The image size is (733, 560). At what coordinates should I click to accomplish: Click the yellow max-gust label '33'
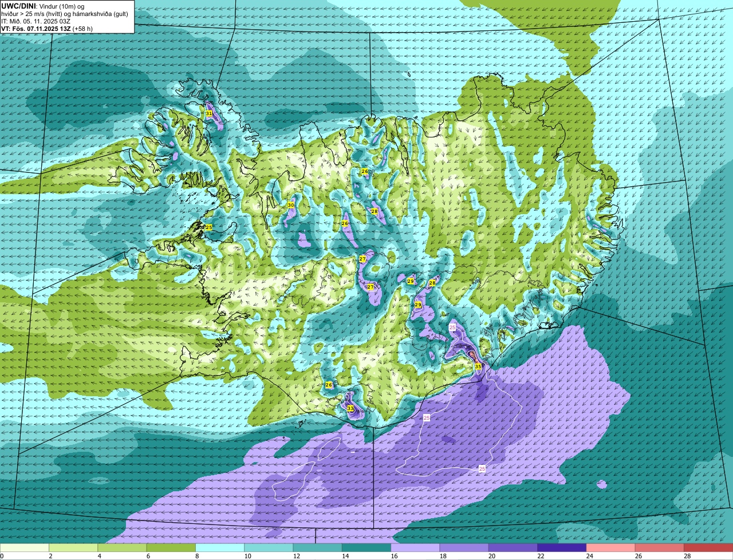coord(350,408)
